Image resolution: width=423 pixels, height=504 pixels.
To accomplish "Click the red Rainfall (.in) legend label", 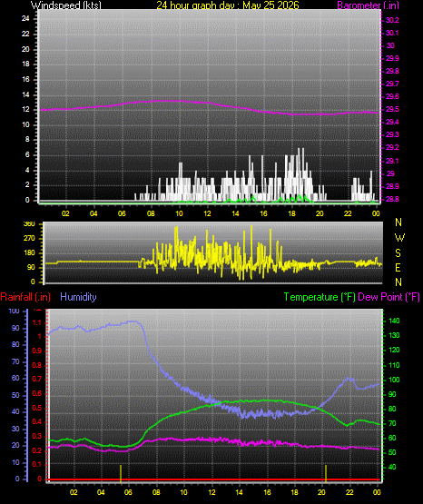I will coord(25,297).
